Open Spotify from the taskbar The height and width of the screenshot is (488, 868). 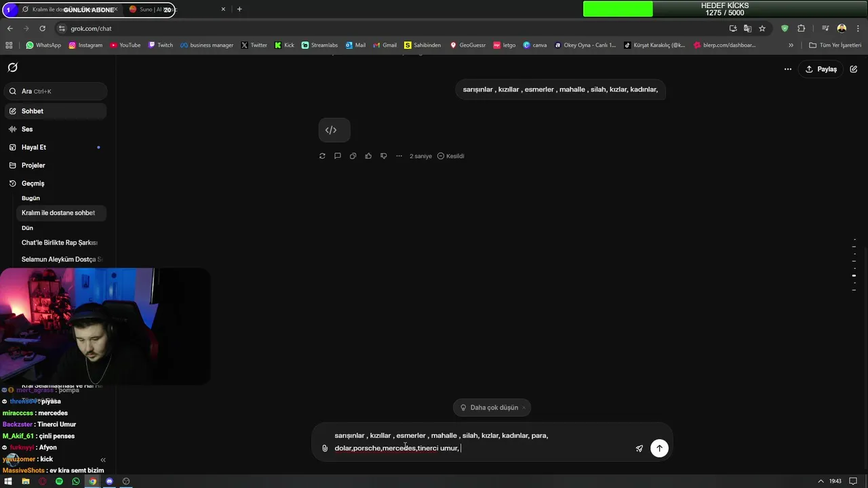(59, 481)
